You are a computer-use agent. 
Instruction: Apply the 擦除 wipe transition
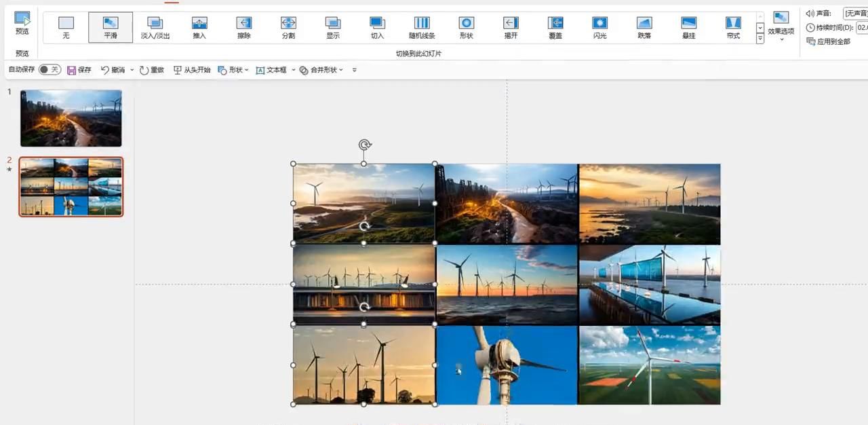244,27
